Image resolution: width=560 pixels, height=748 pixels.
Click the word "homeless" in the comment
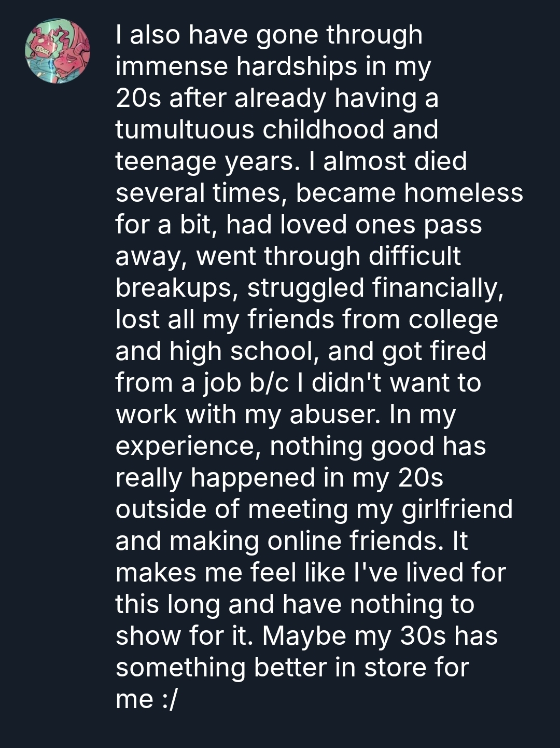pos(464,193)
